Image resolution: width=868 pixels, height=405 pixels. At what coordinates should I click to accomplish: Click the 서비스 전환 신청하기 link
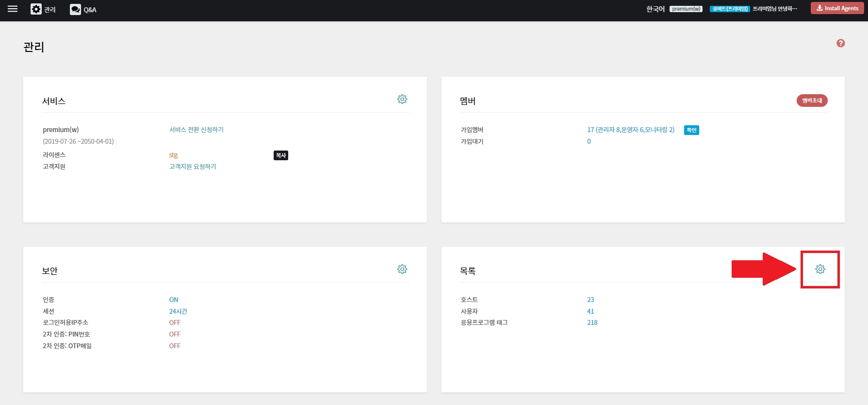[196, 130]
